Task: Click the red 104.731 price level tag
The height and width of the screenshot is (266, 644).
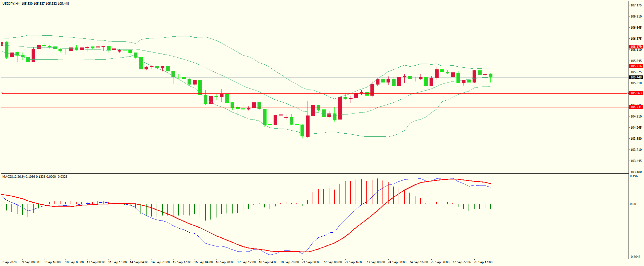Action: point(636,107)
